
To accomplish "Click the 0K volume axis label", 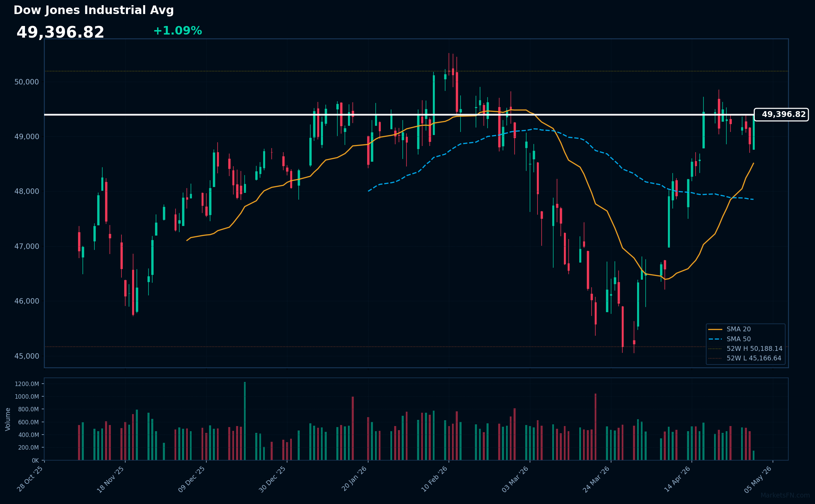I will pos(35,461).
